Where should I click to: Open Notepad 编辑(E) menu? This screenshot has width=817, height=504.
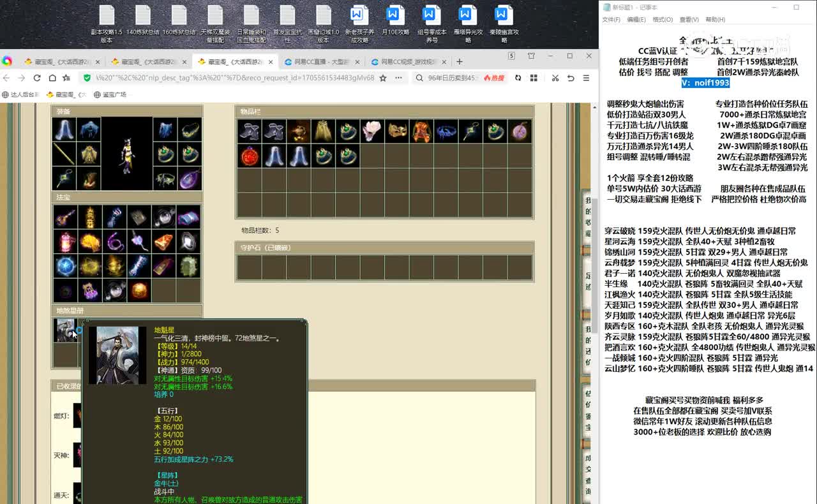tap(636, 20)
